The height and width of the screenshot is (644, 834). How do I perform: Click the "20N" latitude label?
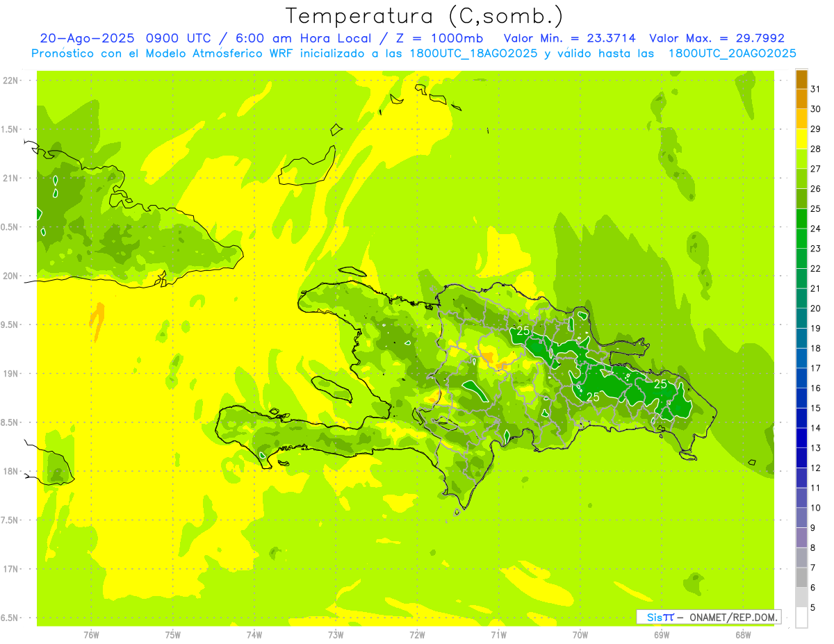click(x=11, y=276)
